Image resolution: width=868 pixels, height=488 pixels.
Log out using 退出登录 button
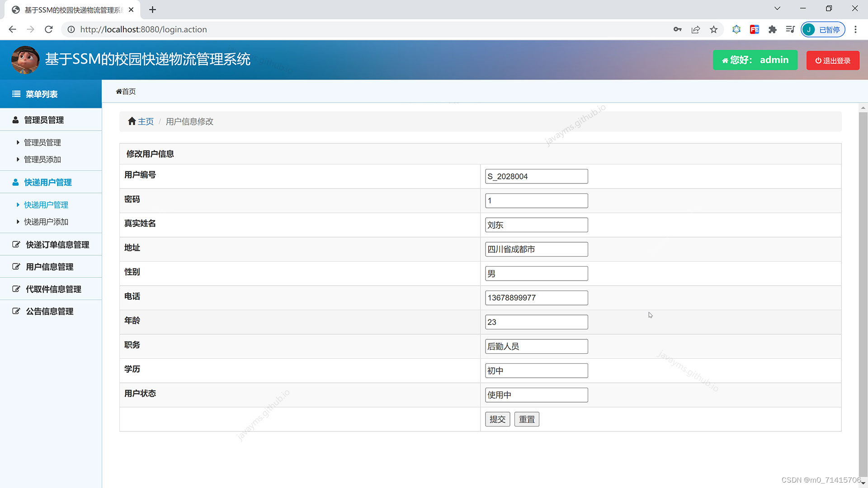[833, 61]
